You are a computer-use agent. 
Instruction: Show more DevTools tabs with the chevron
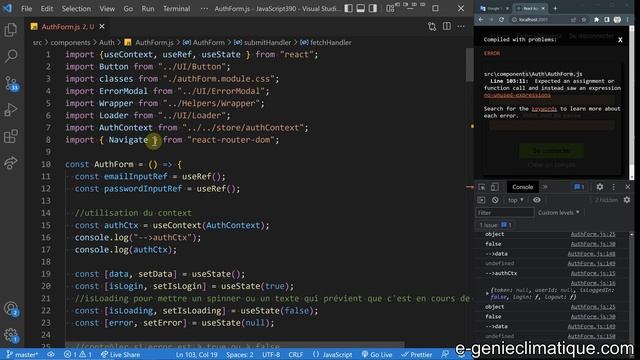(545, 187)
